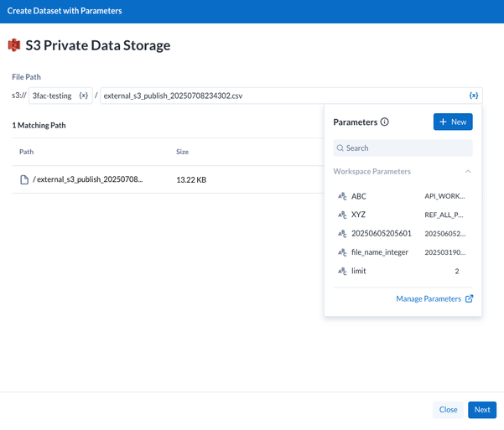
Task: Collapse the Workspace Parameters section
Action: pos(468,171)
